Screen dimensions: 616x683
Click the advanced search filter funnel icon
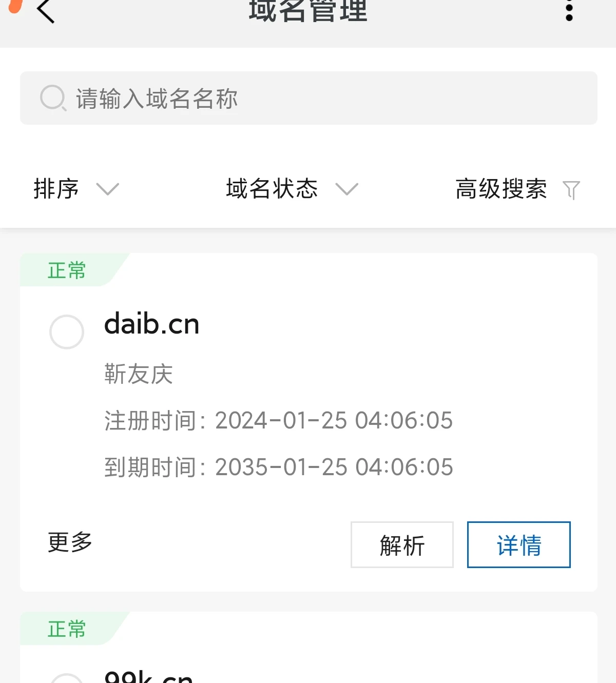tap(571, 189)
